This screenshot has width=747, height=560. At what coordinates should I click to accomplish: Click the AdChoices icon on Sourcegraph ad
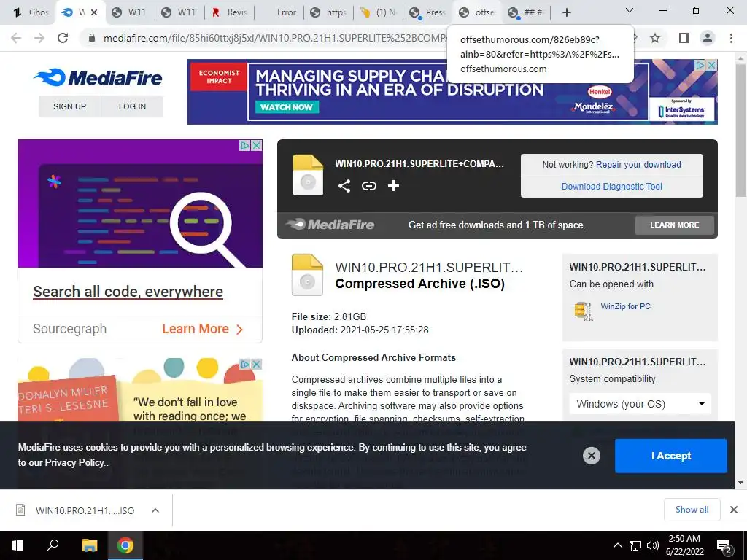tap(245, 145)
